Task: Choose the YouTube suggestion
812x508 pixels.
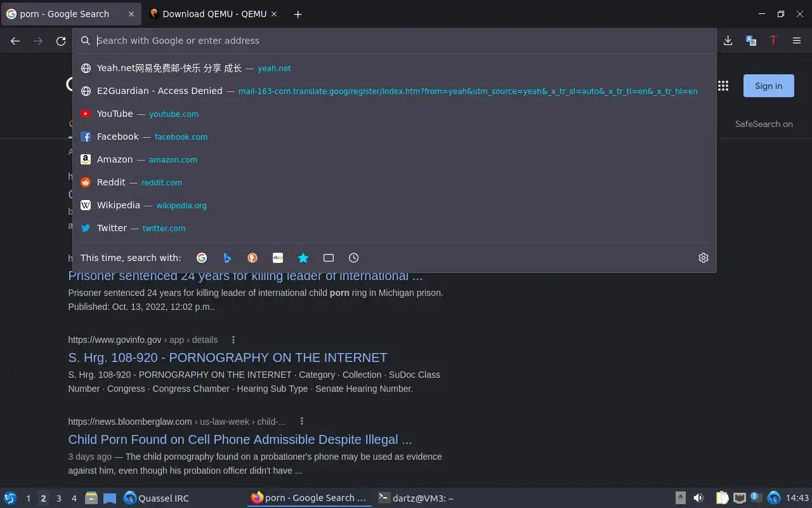Action: point(395,114)
